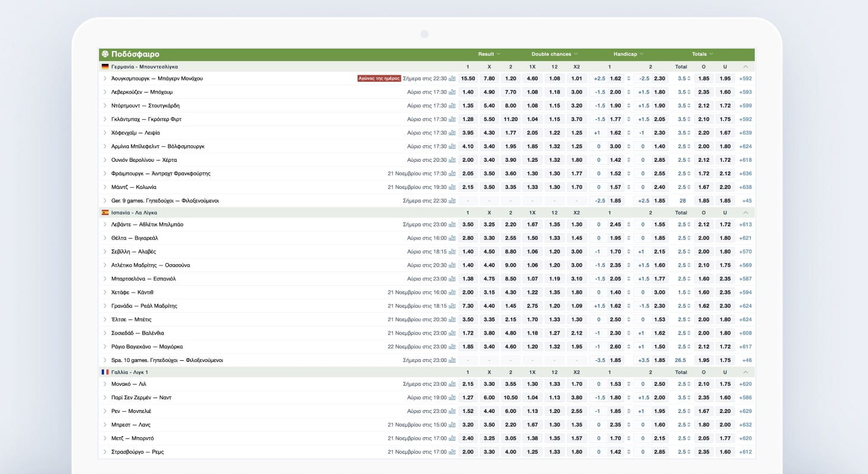Screen dimensions: 868x474
Task: Select under odds 1.75 for Spa. 10 games
Action: [x=725, y=360]
